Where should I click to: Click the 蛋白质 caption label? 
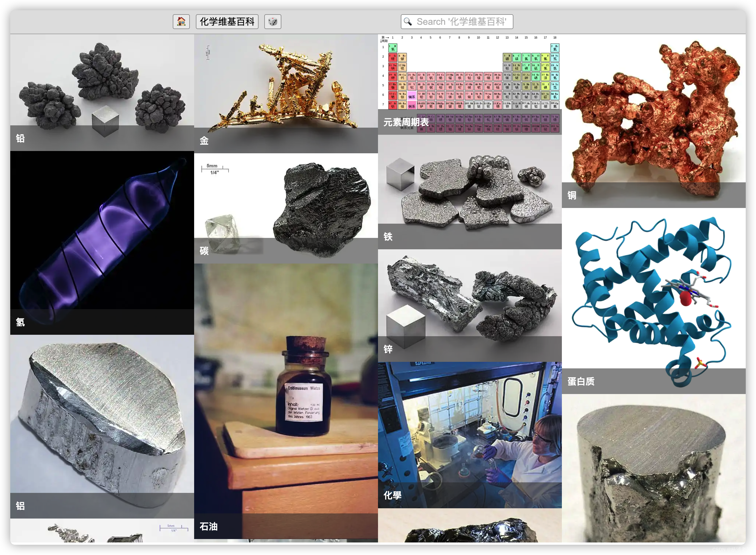pos(581,381)
